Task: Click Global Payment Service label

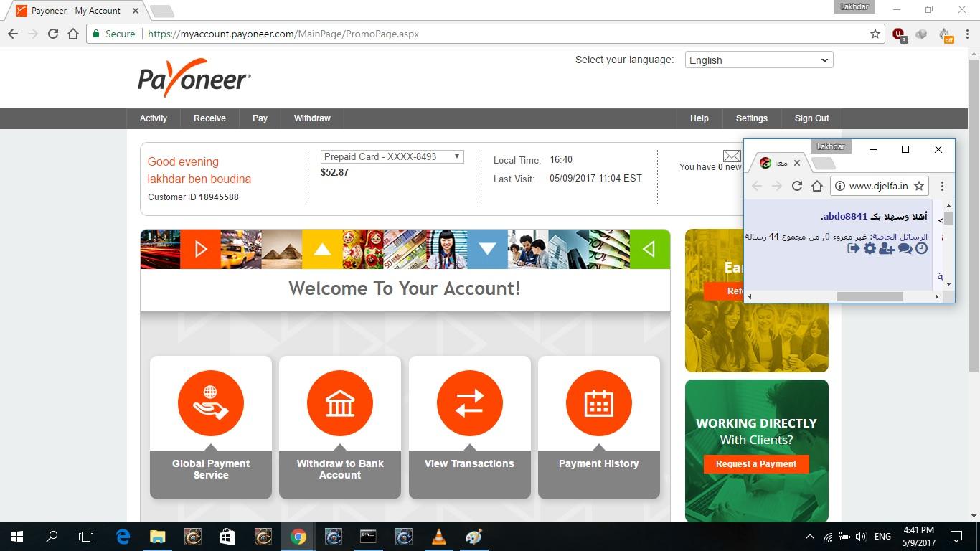Action: [x=211, y=469]
